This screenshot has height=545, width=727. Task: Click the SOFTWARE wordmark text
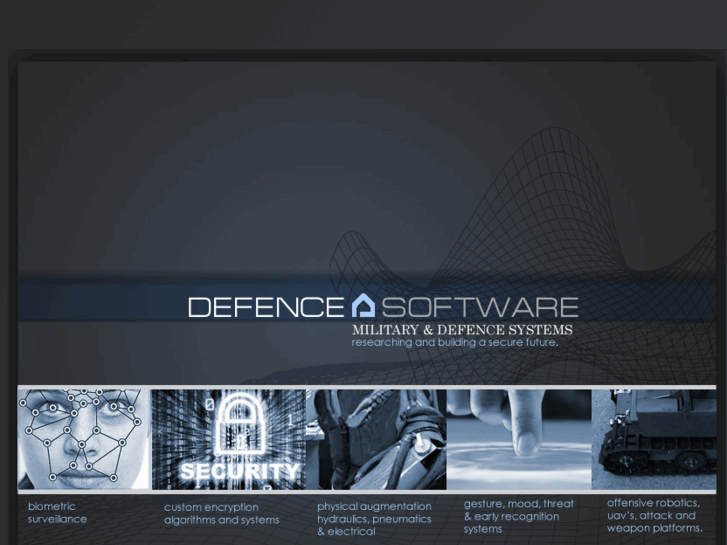pos(480,307)
